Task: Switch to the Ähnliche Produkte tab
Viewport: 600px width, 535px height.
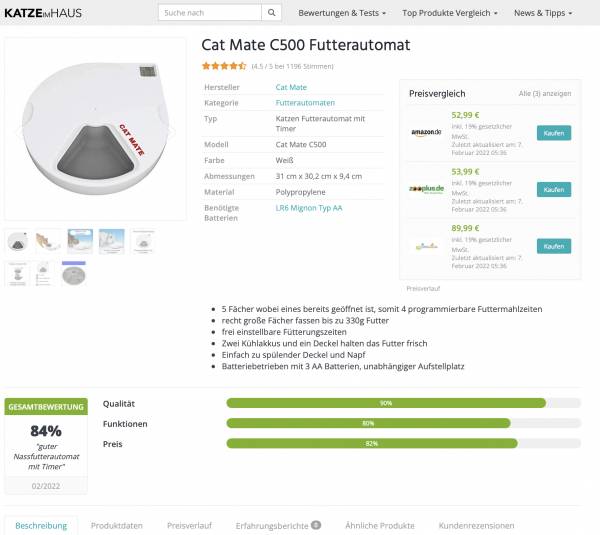Action: click(x=380, y=526)
